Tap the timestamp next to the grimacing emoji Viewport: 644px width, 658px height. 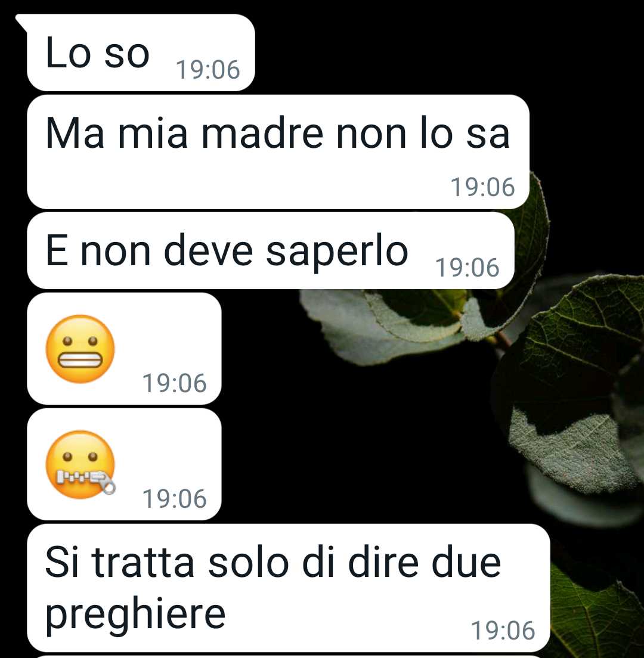pyautogui.click(x=175, y=383)
